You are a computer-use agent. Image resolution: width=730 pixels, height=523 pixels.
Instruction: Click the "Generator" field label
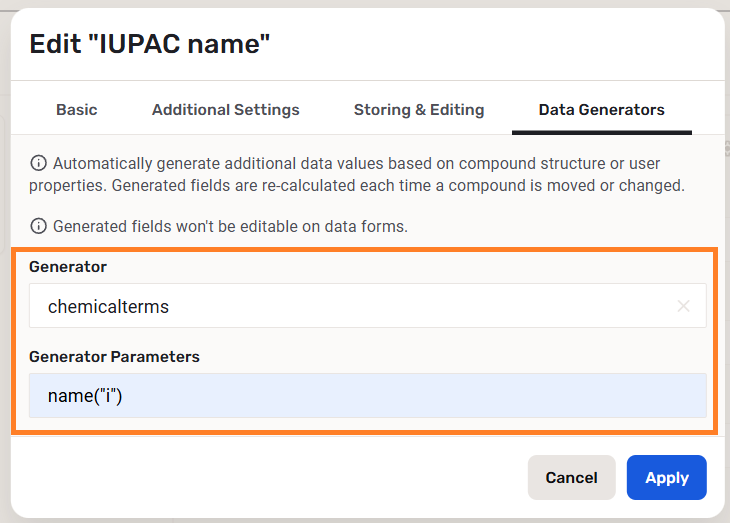coord(68,267)
